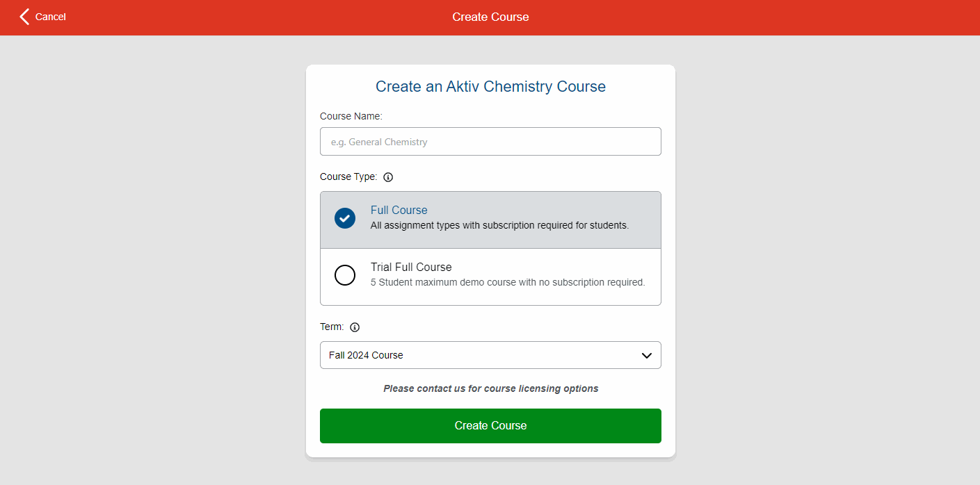This screenshot has width=980, height=485.
Task: Select the Create Course header title
Action: 490,17
